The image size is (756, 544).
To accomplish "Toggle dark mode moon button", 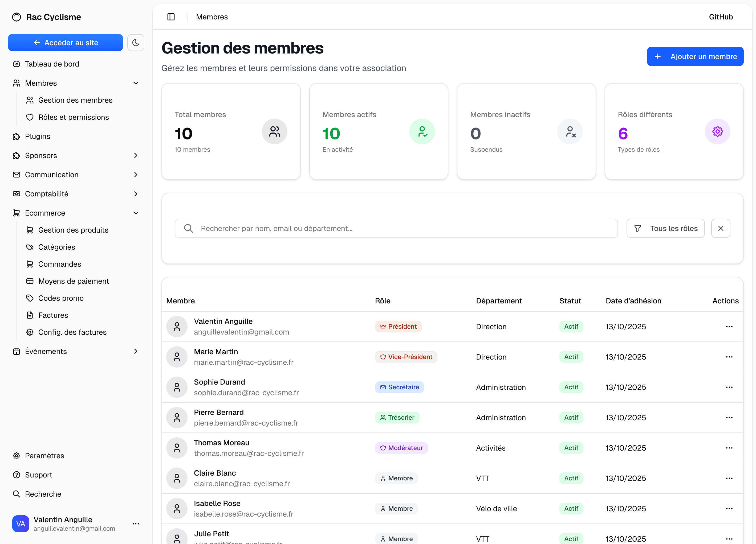I will pos(136,43).
